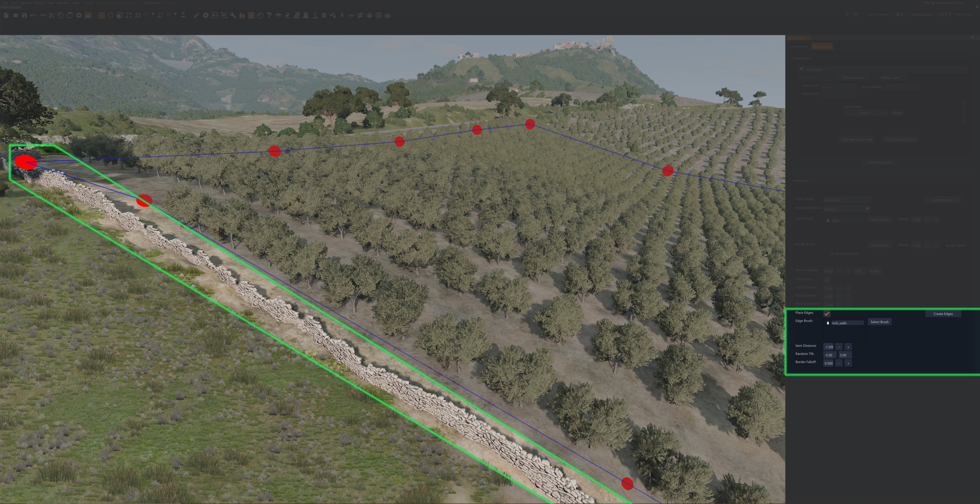Click the wrench tool icon
This screenshot has height=504, width=980.
tap(233, 15)
